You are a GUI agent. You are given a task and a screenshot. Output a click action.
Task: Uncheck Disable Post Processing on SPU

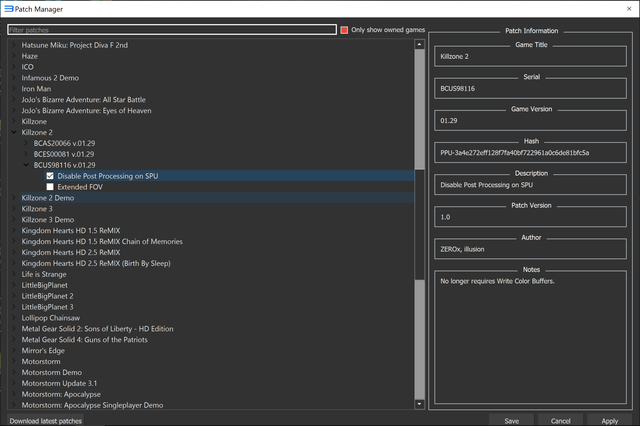50,176
